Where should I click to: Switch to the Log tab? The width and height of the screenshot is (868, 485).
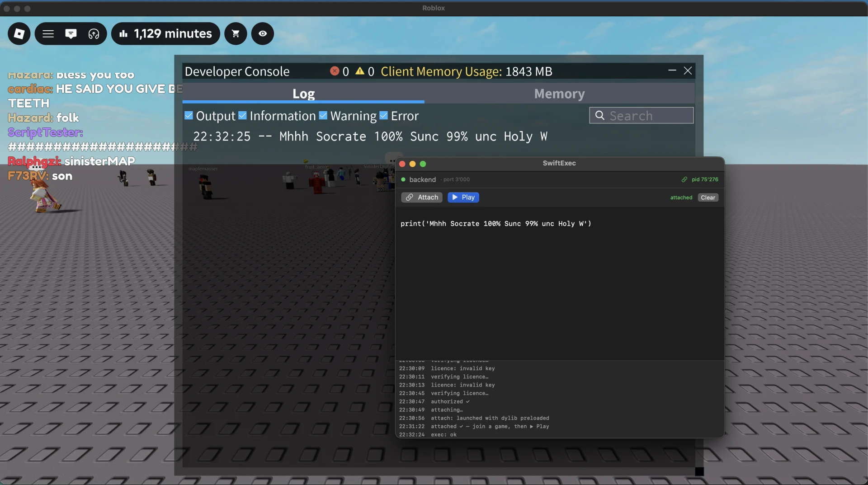[303, 94]
